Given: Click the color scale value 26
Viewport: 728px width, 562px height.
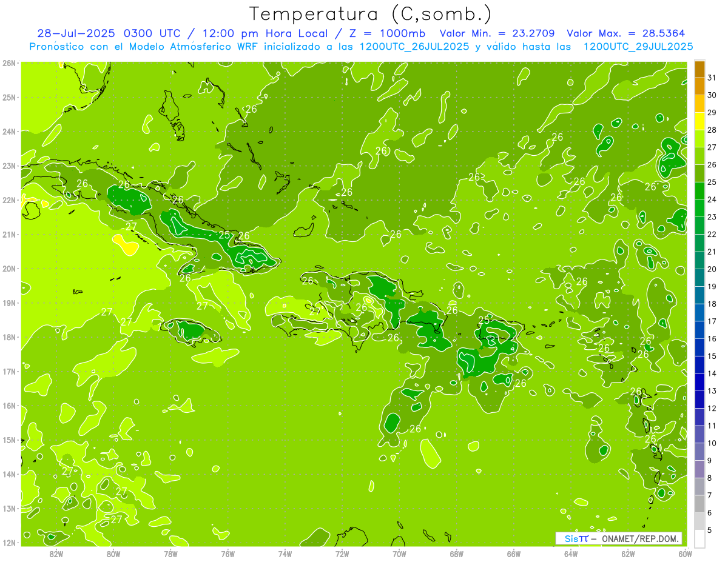Looking at the screenshot, I should 712,164.
